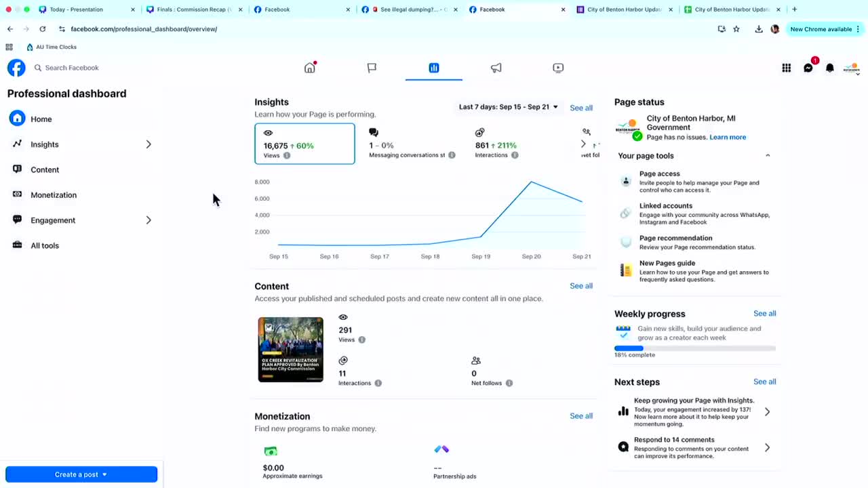The height and width of the screenshot is (488, 868).
Task: Click See all for Next steps
Action: coord(765,382)
